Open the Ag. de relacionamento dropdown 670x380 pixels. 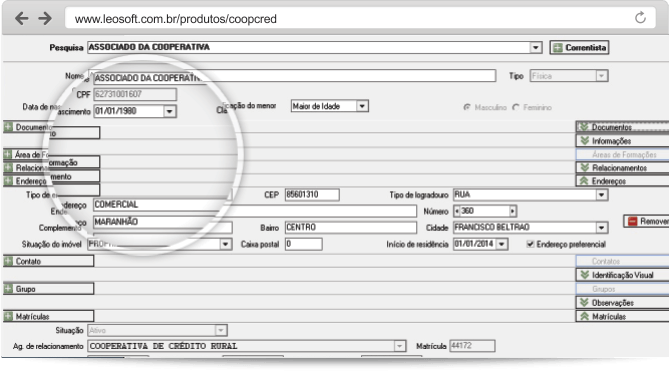(399, 346)
